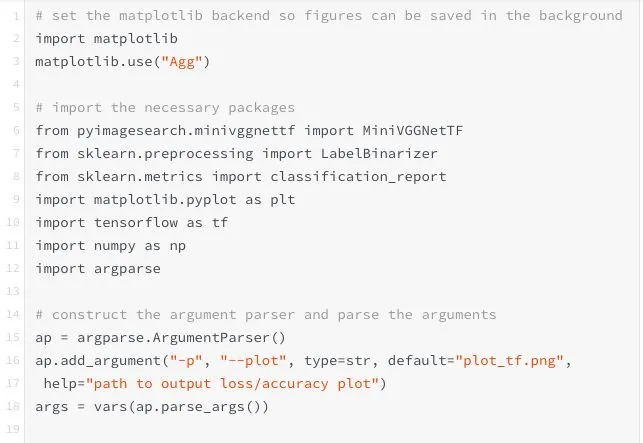The width and height of the screenshot is (643, 443).
Task: Click the import matplotlib statement on line 2
Action: pyautogui.click(x=107, y=39)
